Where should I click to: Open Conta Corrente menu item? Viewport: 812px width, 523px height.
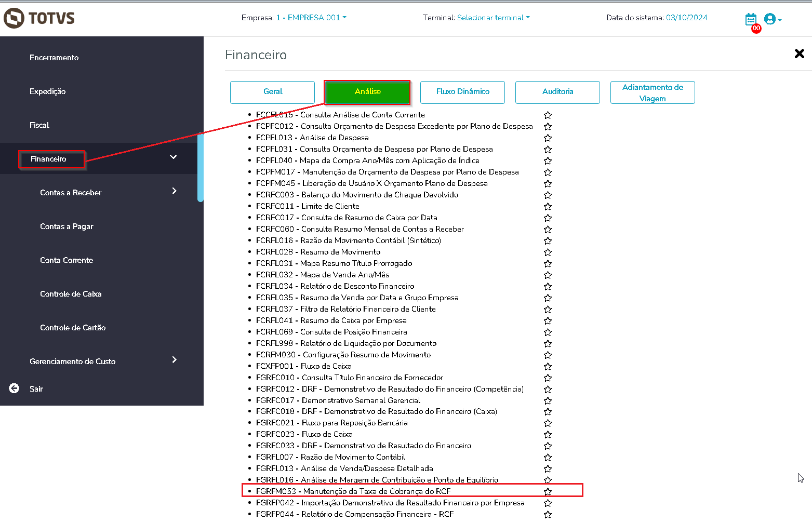66,260
